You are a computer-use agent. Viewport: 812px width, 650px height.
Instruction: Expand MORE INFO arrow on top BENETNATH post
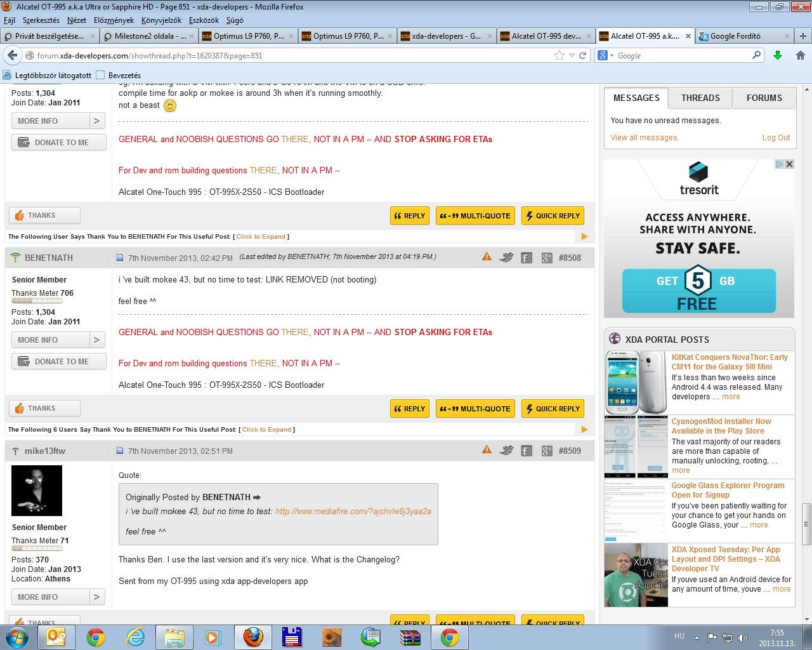96,121
